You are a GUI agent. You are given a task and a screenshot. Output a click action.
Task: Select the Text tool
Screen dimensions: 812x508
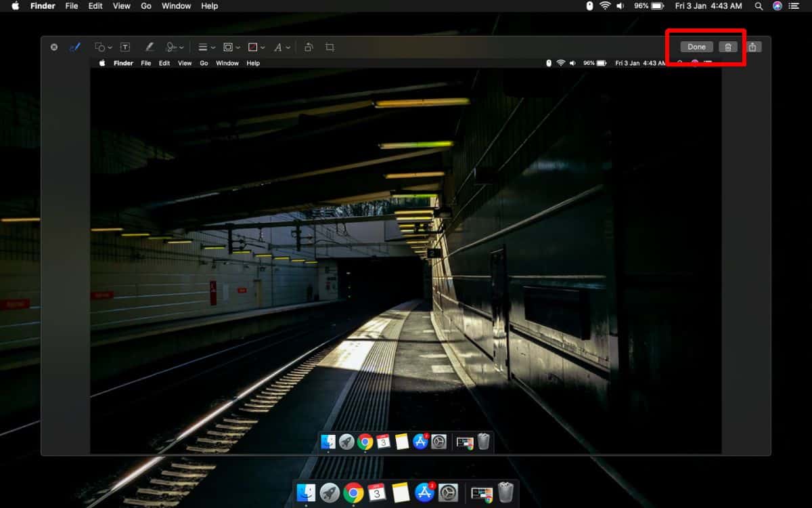coord(125,47)
